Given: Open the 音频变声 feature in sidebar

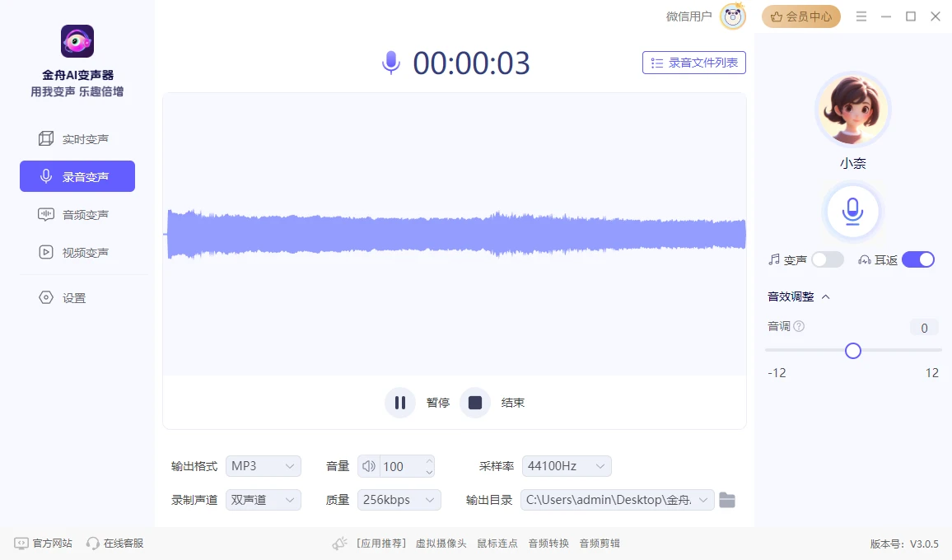Looking at the screenshot, I should pos(76,214).
